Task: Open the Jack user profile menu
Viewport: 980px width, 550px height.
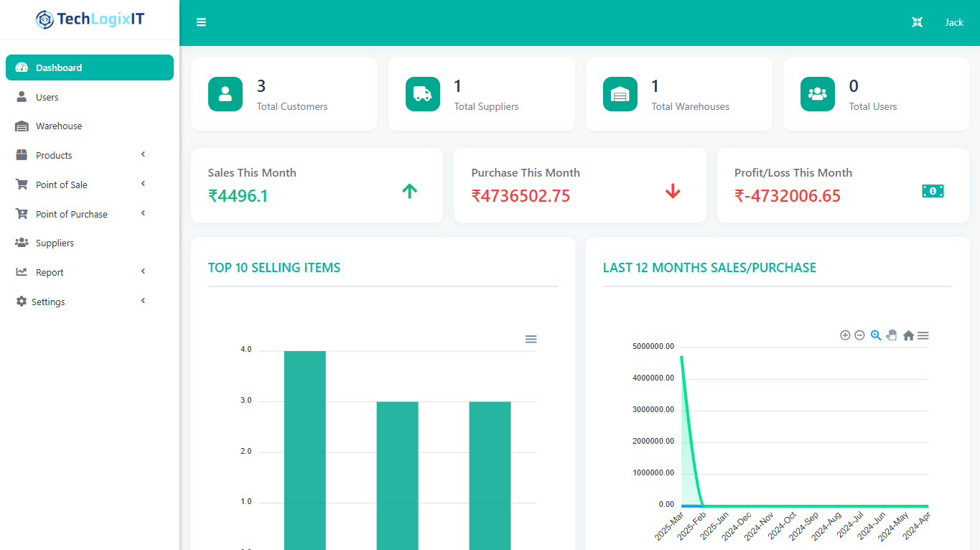Action: [953, 22]
